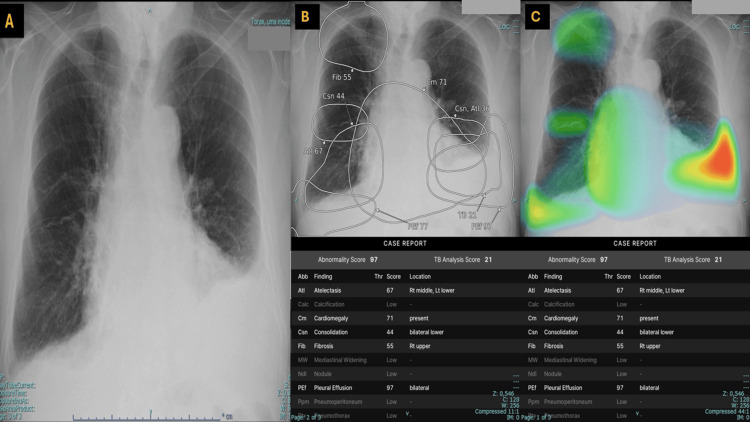Image resolution: width=750 pixels, height=422 pixels.
Task: Select the Consolidation row in panel B report
Action: click(406, 332)
